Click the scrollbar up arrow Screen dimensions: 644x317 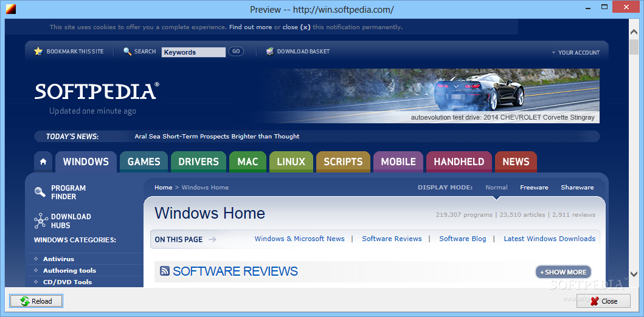(634, 31)
